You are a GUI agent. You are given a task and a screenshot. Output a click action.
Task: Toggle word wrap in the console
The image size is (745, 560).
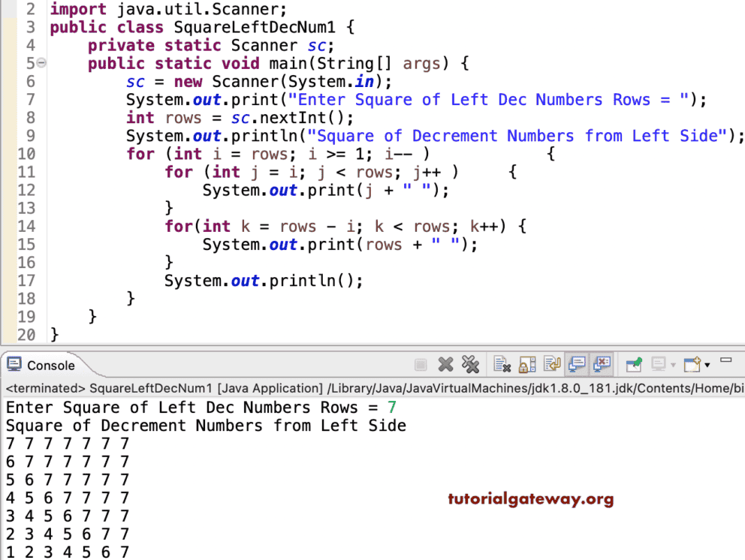click(x=552, y=364)
